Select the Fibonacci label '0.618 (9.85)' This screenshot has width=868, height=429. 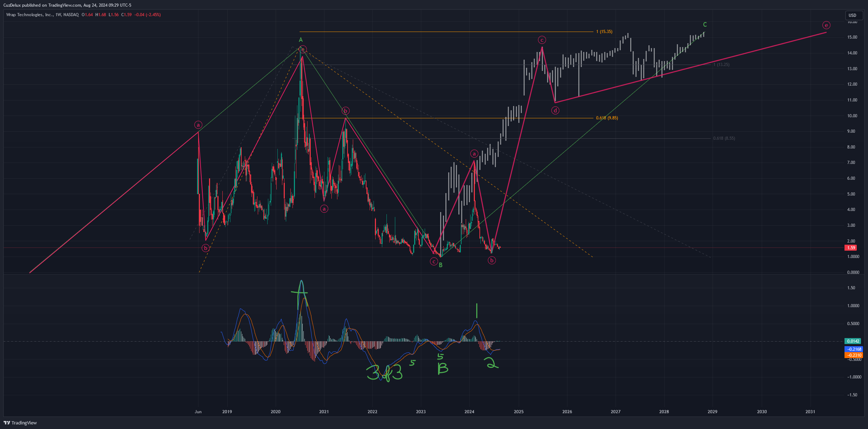tap(607, 118)
